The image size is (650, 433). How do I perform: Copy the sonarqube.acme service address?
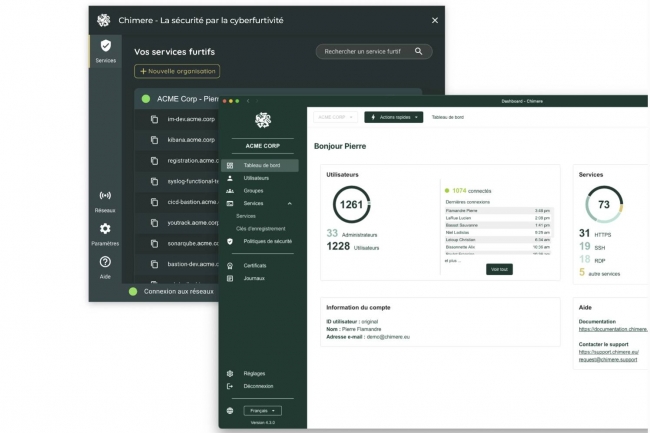click(155, 243)
